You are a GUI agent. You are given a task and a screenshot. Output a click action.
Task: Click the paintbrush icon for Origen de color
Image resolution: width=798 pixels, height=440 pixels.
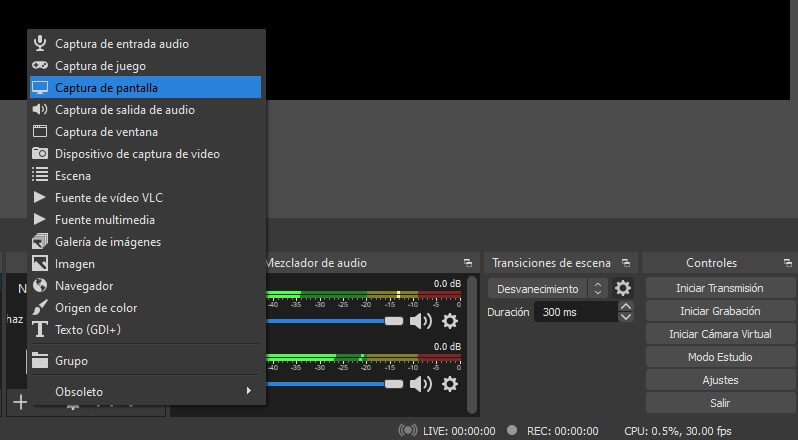tap(40, 308)
